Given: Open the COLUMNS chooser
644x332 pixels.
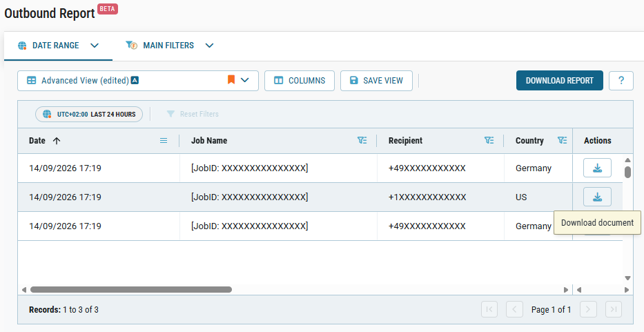Looking at the screenshot, I should (x=300, y=81).
